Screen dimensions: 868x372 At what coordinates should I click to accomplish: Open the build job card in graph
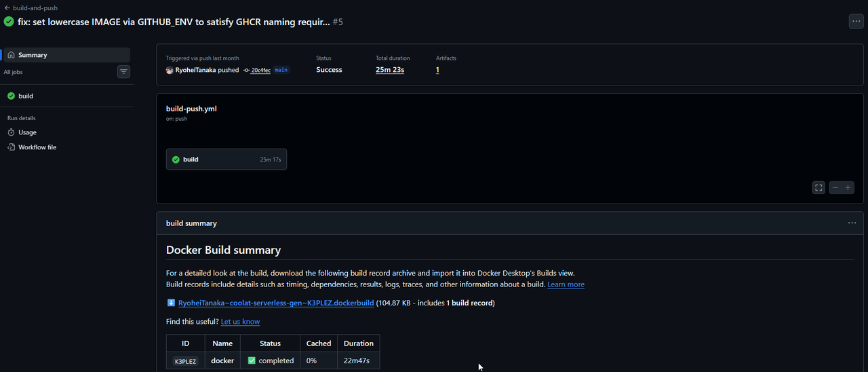click(226, 160)
